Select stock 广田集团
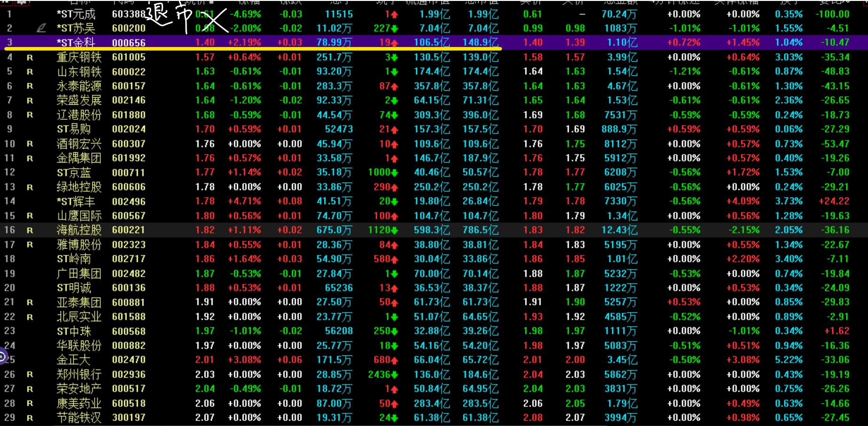The height and width of the screenshot is (426, 868). click(x=79, y=274)
